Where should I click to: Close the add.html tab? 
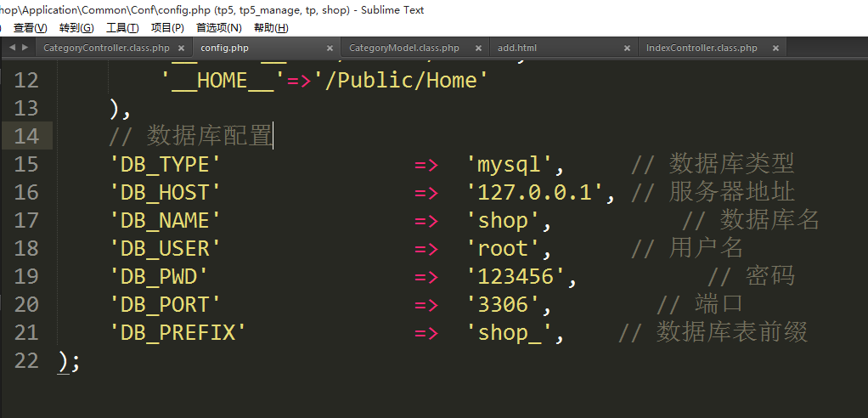coord(627,48)
